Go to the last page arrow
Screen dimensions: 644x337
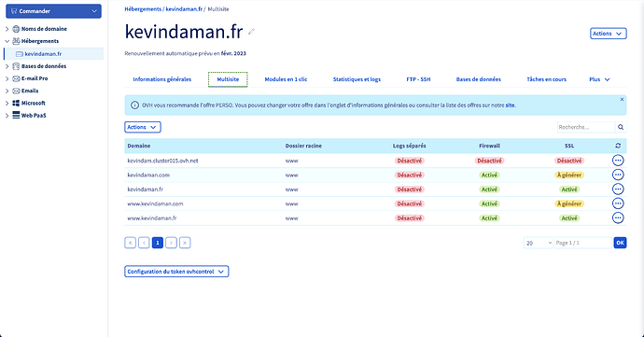pos(185,243)
